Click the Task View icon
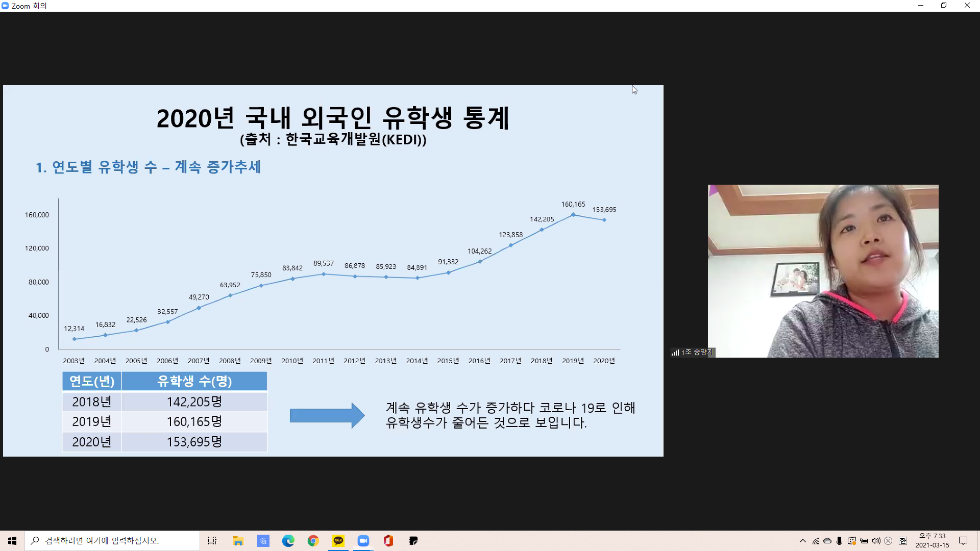 pyautogui.click(x=212, y=541)
